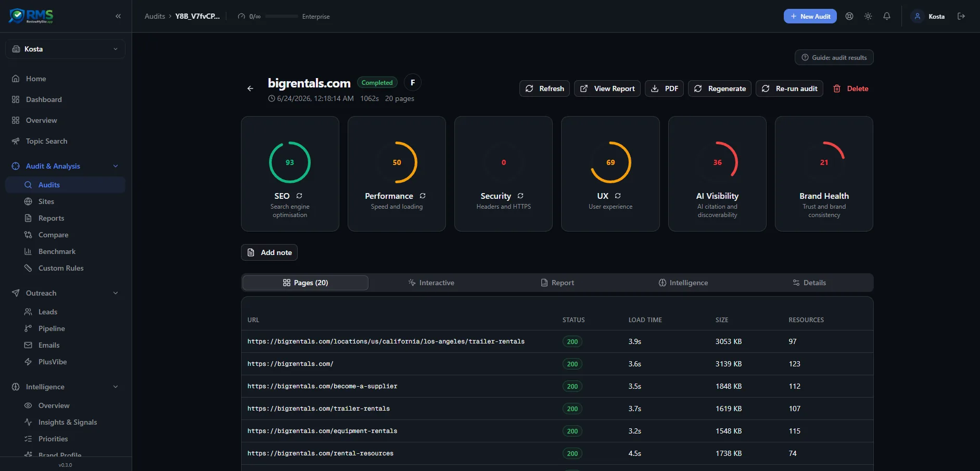Viewport: 980px width, 471px height.
Task: Switch to the Intelligence tab
Action: click(683, 283)
